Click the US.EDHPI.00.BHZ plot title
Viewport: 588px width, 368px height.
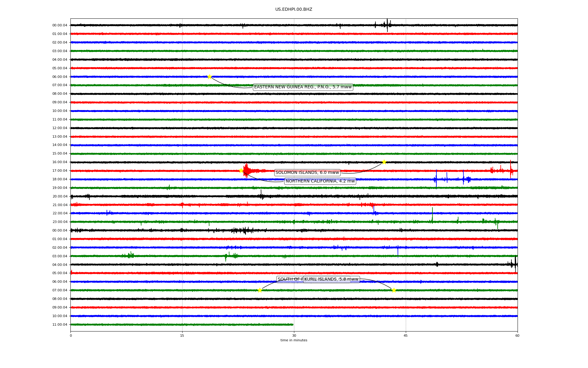(x=294, y=10)
